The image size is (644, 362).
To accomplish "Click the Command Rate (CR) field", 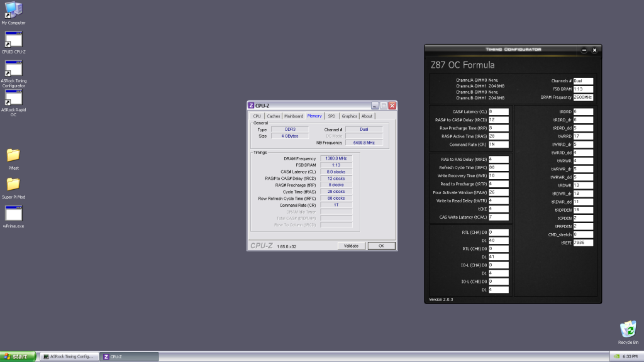I will pyautogui.click(x=499, y=145).
